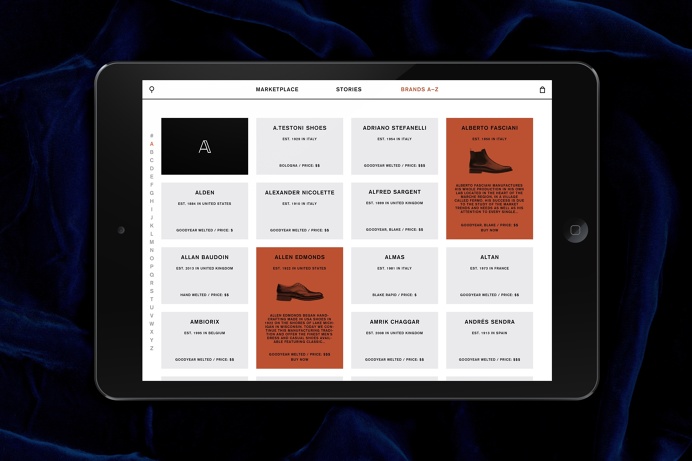Switch to the Marketplace tab
The width and height of the screenshot is (692, 461).
[277, 89]
